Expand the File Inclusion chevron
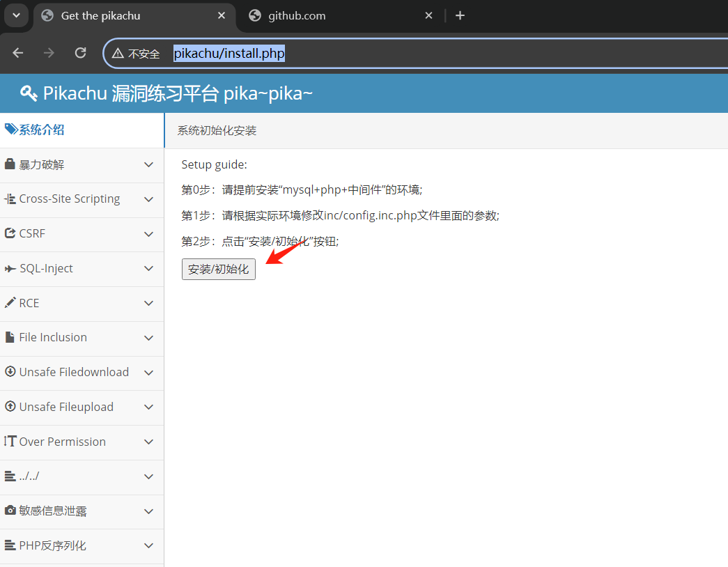Image resolution: width=728 pixels, height=567 pixels. (148, 338)
